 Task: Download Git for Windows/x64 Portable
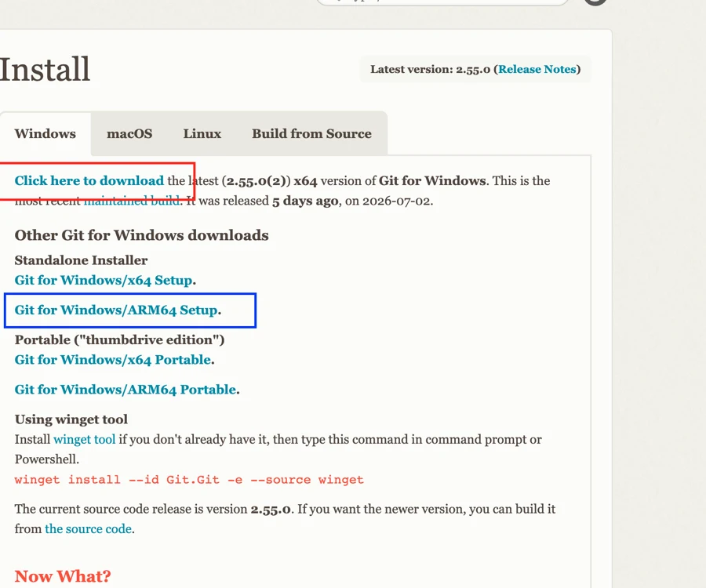(x=113, y=360)
